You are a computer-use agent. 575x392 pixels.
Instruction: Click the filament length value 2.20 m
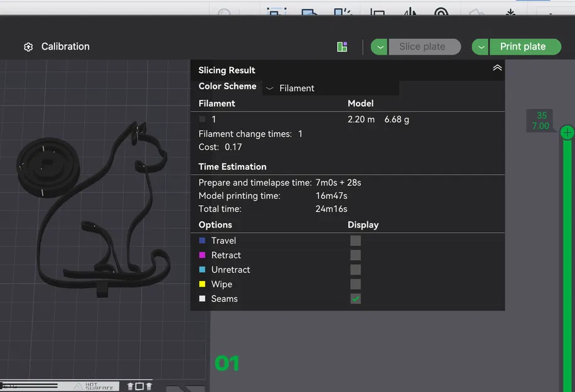click(x=361, y=119)
